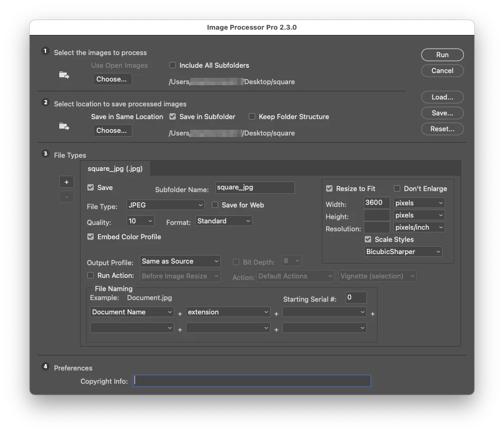This screenshot has width=504, height=434.
Task: Click the Document.jpg example filename
Action: click(149, 298)
